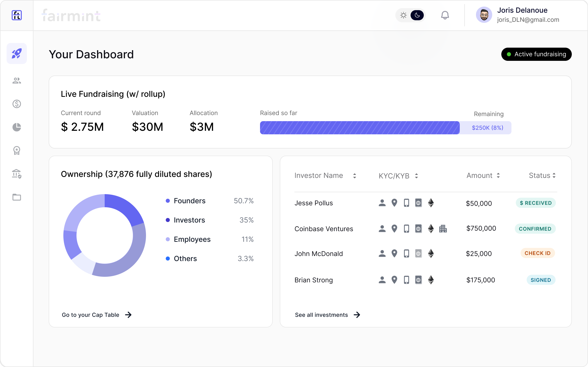This screenshot has width=588, height=367.
Task: Open the bank compliance sidebar icon
Action: coord(17,174)
